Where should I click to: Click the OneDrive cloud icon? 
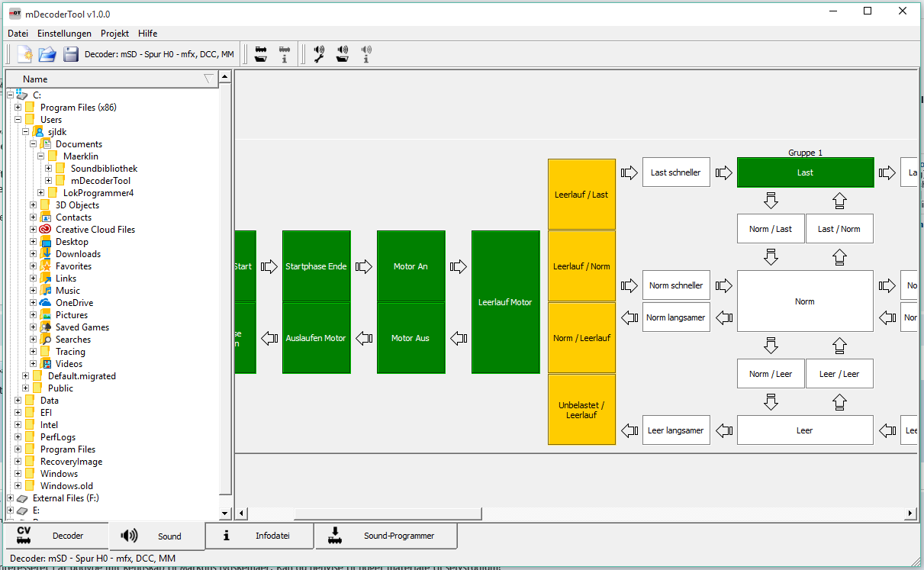coord(45,303)
